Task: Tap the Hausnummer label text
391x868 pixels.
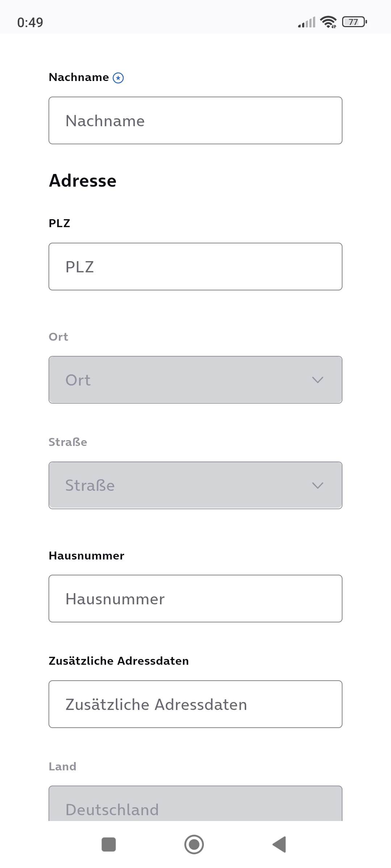Action: (x=87, y=556)
